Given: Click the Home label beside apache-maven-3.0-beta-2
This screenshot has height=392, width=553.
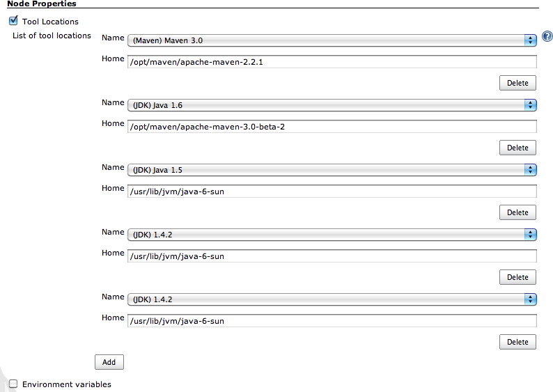Looking at the screenshot, I should tap(113, 123).
